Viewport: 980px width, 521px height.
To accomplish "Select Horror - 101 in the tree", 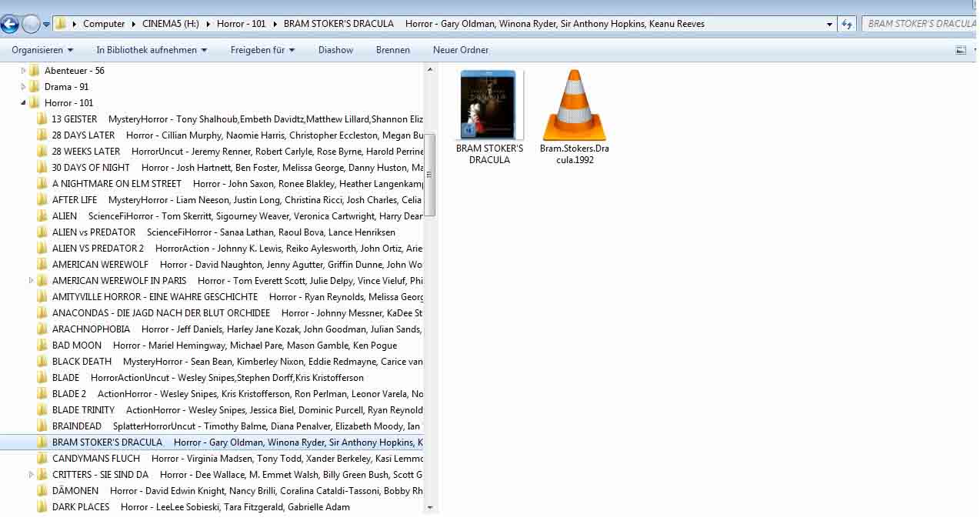I will pos(69,103).
